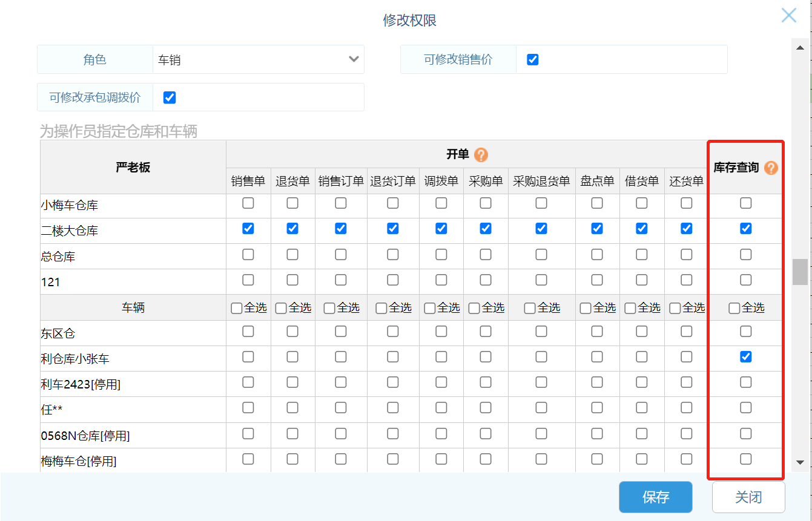
Task: Click the 严老板 header cell
Action: click(x=133, y=168)
